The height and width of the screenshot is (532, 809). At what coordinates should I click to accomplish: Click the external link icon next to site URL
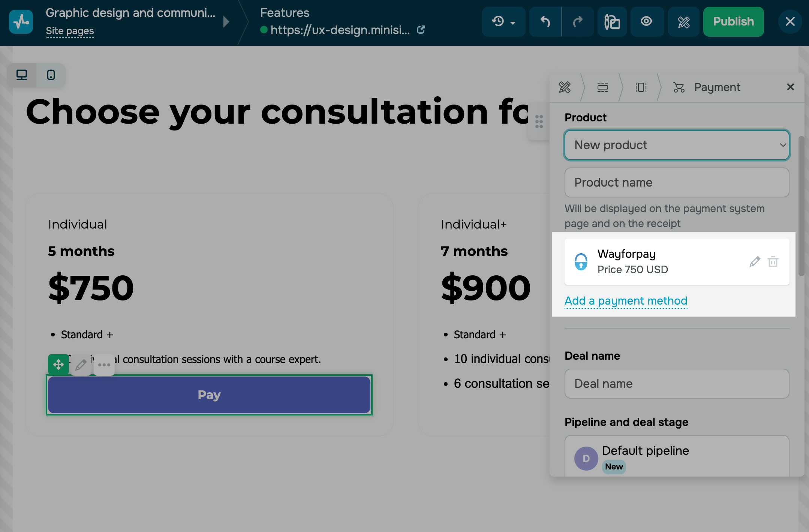421,30
